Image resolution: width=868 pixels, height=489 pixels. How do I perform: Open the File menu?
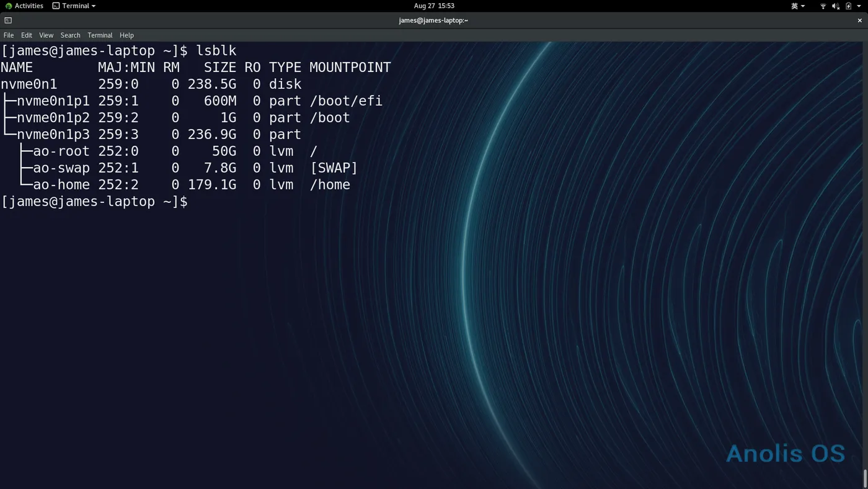[x=9, y=35]
